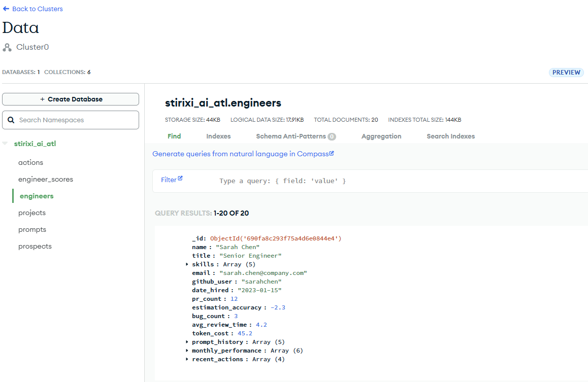Click the Create Database button

click(71, 99)
